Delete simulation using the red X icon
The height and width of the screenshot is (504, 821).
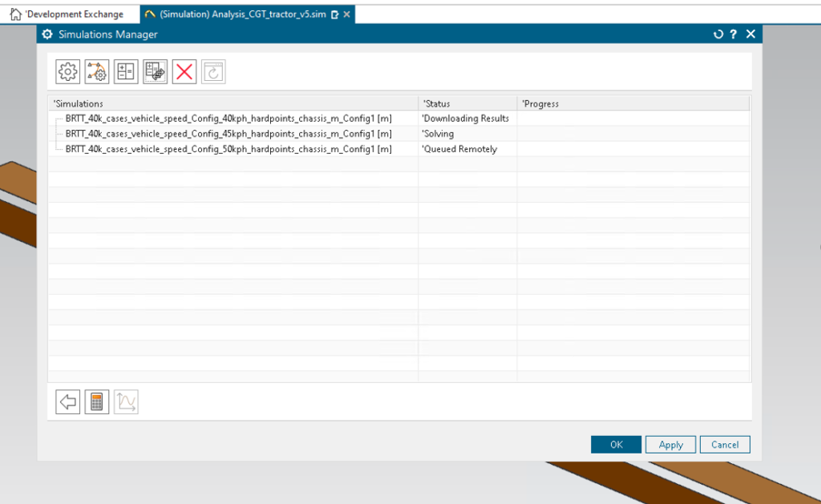click(x=184, y=71)
